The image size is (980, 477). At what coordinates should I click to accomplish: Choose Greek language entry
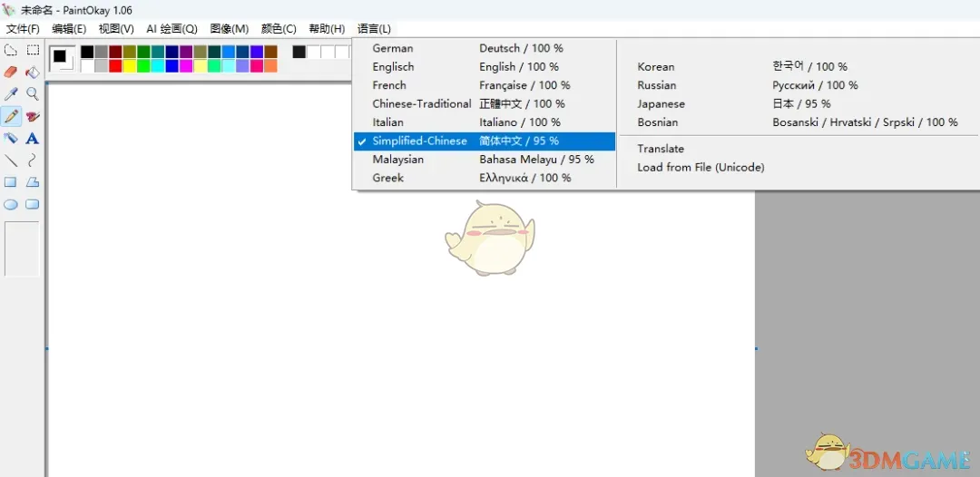click(485, 178)
